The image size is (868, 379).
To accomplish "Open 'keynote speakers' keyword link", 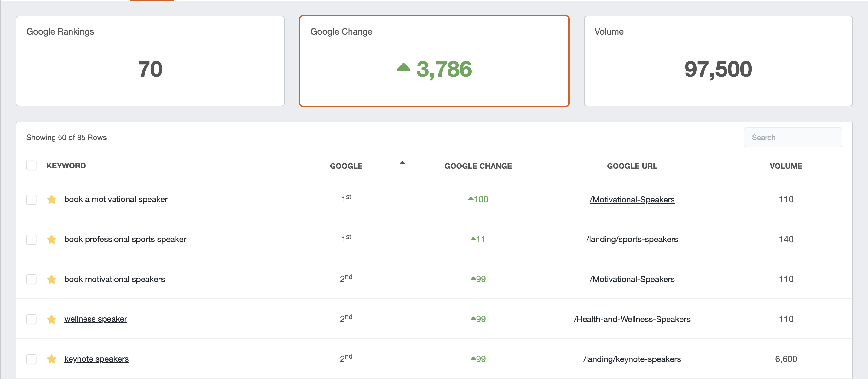I will pyautogui.click(x=96, y=359).
